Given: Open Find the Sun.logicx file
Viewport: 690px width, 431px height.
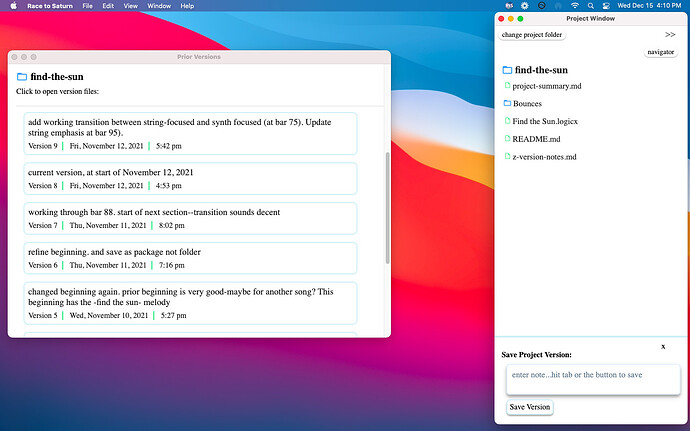Looking at the screenshot, I should coord(545,122).
